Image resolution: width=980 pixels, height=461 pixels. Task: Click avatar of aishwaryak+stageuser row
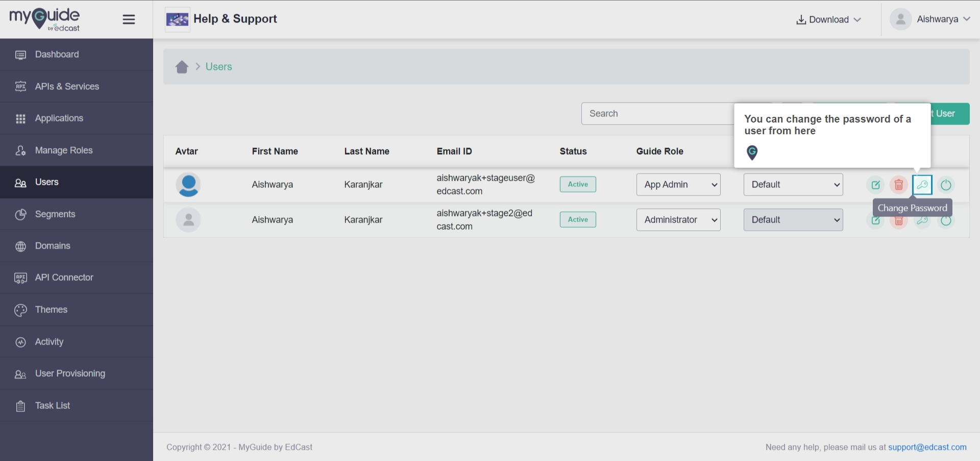tap(188, 185)
